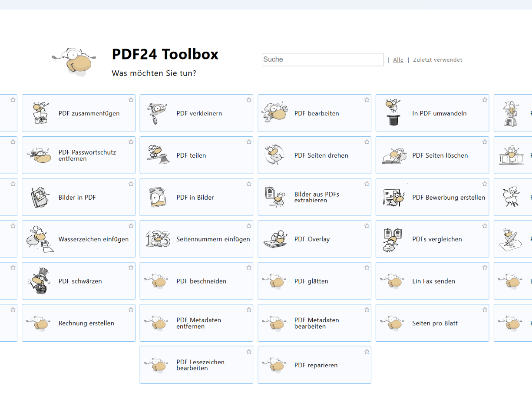The height and width of the screenshot is (399, 532).
Task: Click 'Was möchten Sie tun?' subtitle
Action: 154,73
